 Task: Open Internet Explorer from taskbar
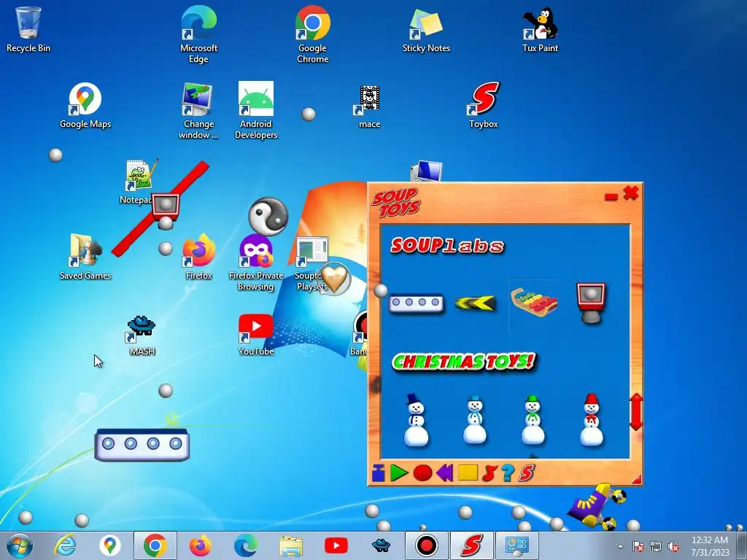(x=65, y=545)
